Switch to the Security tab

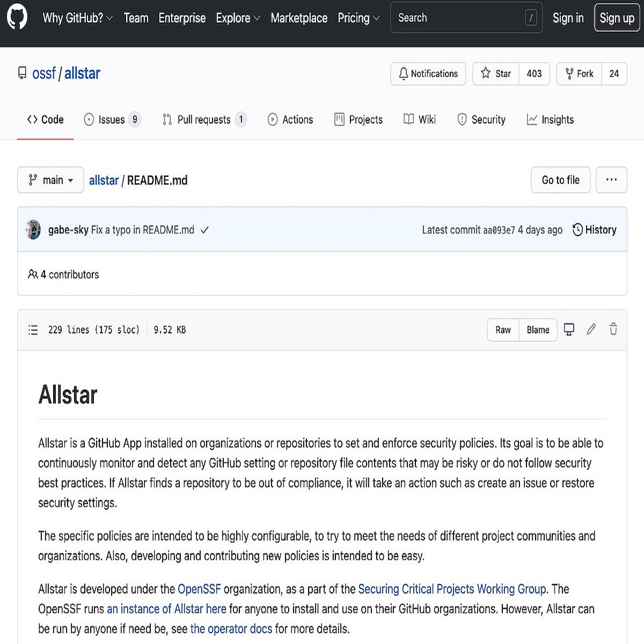[481, 119]
